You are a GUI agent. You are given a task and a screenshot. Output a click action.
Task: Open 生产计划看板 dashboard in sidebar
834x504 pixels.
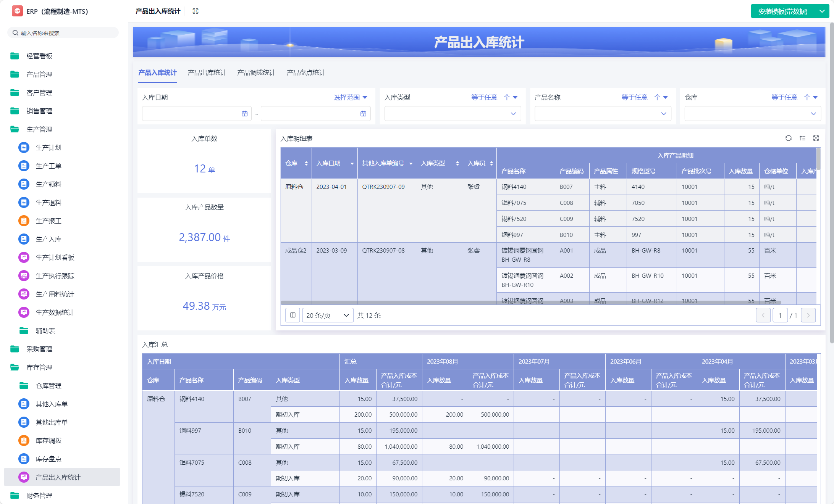click(55, 258)
